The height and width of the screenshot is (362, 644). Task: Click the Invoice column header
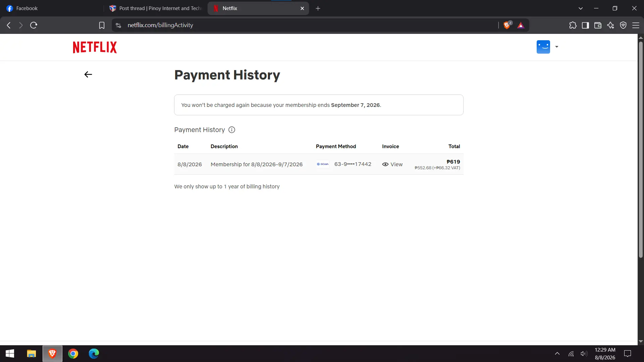pos(390,146)
